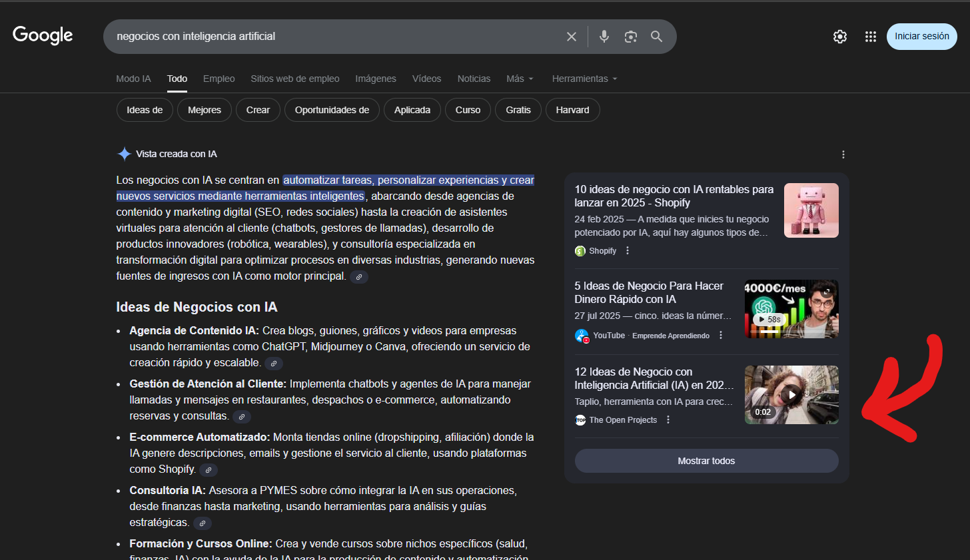Expand the Más dropdown
Screen dimensions: 970x560
(x=520, y=79)
